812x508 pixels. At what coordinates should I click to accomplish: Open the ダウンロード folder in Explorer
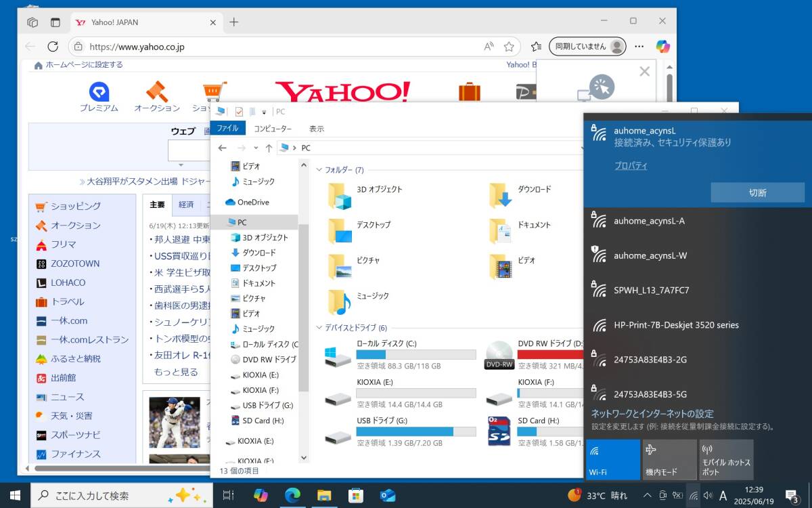pos(522,195)
